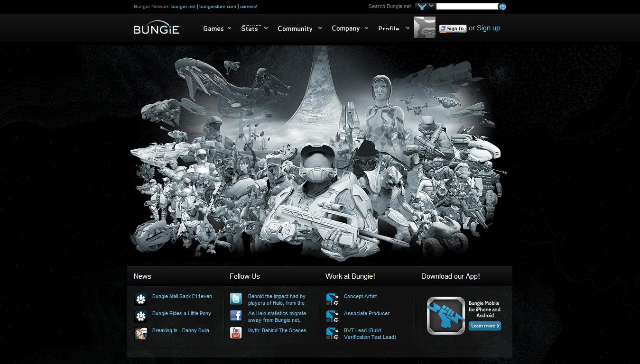Screen dimensions: 640x364
Task: Expand the Profile menu chevron
Action: pos(407,28)
